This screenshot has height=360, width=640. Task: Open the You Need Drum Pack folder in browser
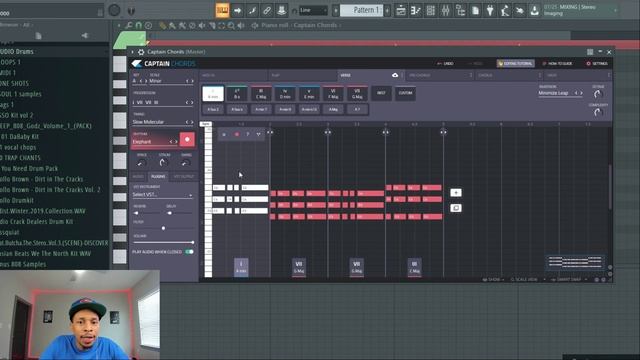29,169
